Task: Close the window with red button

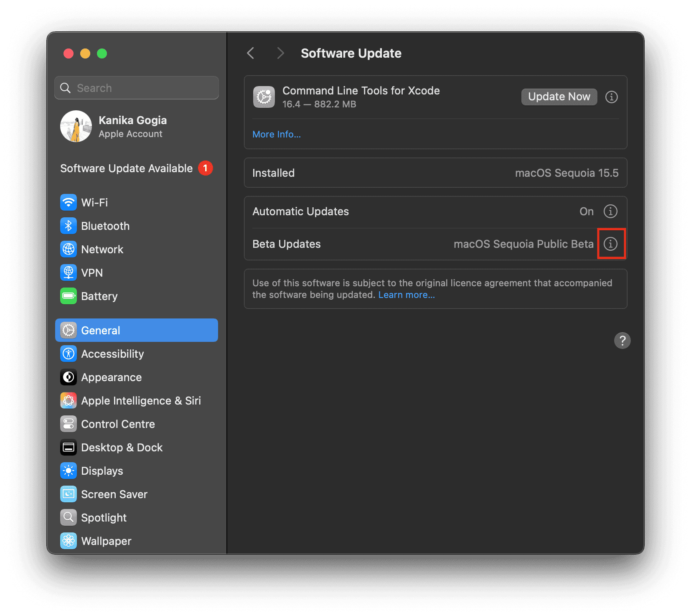Action: (69, 53)
